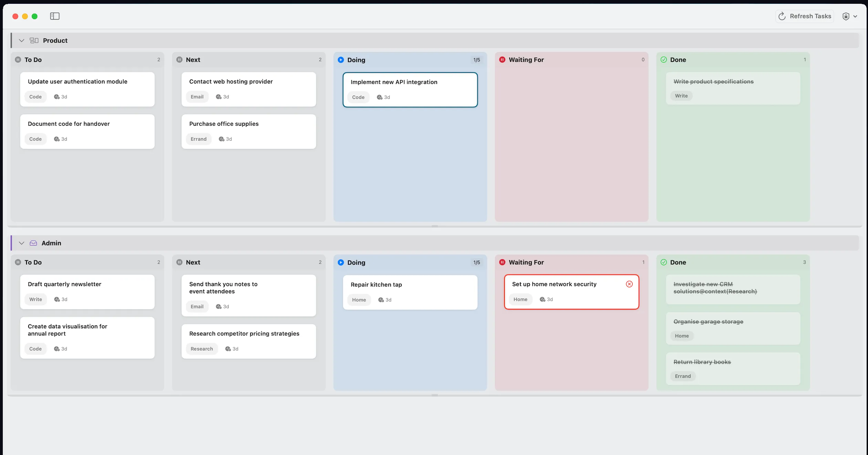Click the pause indicator on Admin's Waiting For column
This screenshot has width=868, height=455.
[x=502, y=262]
